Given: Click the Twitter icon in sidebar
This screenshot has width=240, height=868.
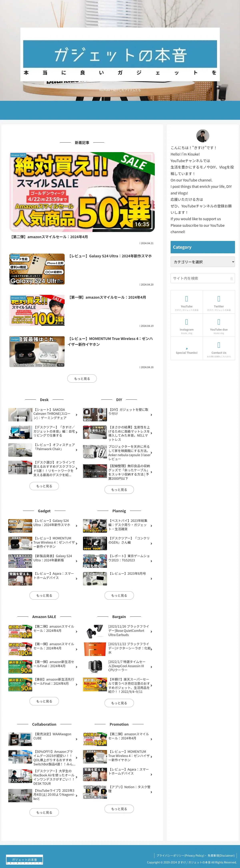Looking at the screenshot, I should [219, 298].
